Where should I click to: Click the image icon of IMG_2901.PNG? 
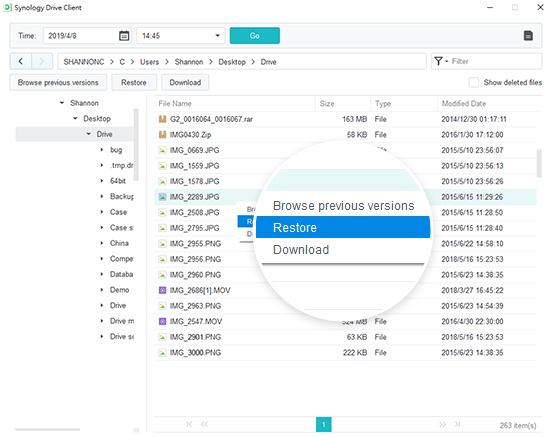coord(162,337)
